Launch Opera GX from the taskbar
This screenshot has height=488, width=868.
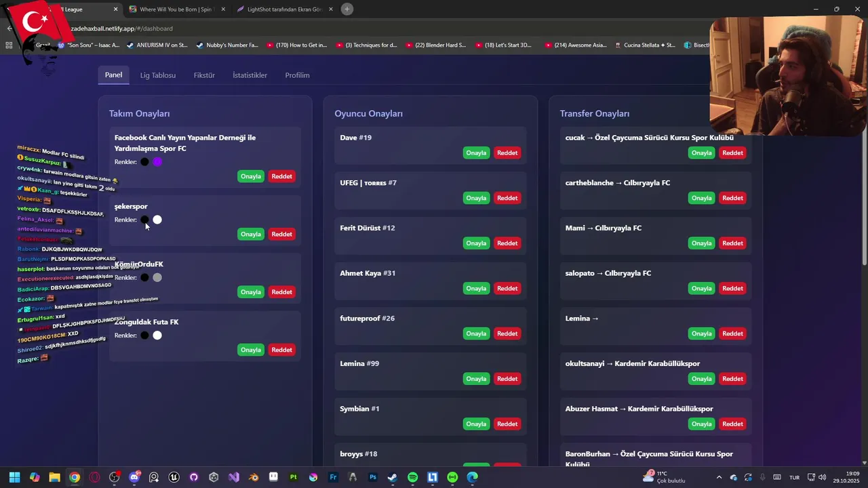(94, 477)
